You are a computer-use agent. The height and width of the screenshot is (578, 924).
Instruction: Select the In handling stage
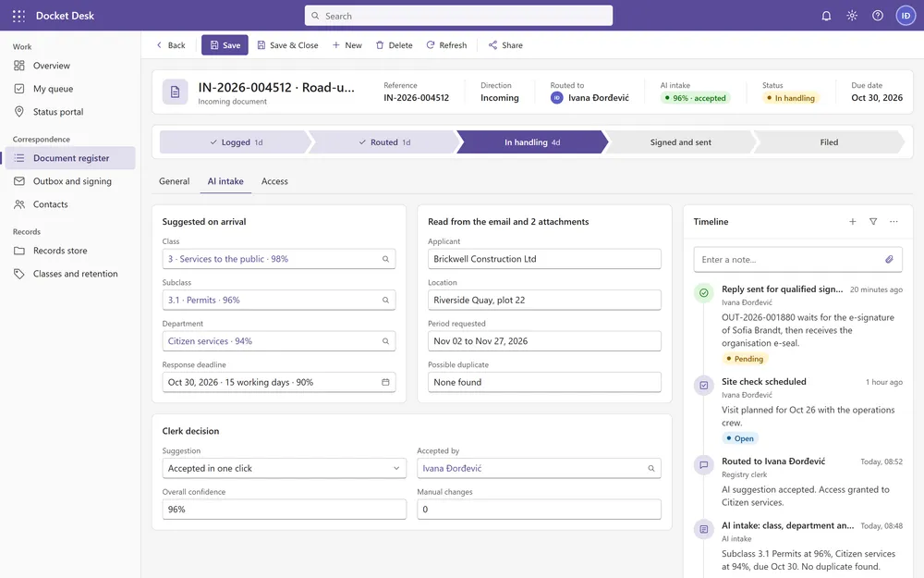tap(531, 142)
